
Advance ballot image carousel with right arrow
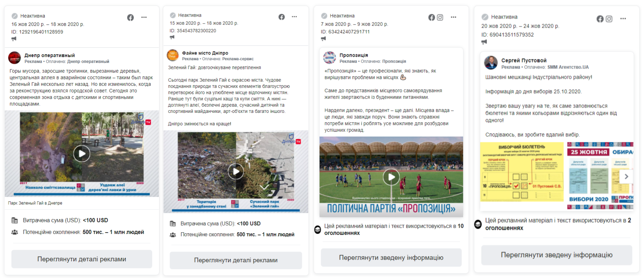coord(626,176)
